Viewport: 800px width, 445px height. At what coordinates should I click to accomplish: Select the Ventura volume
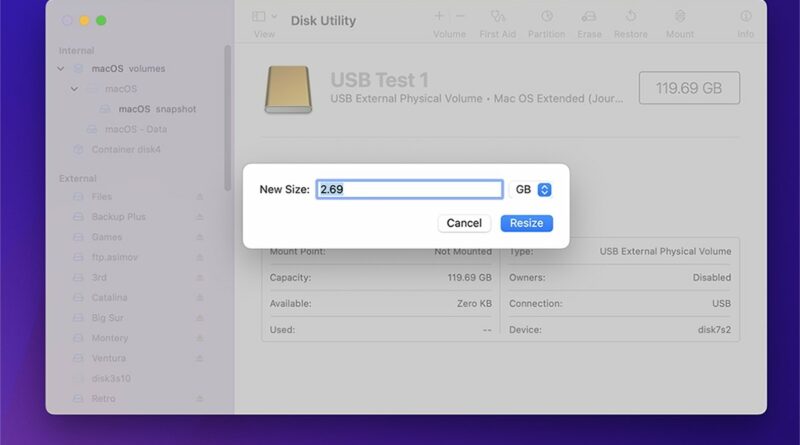109,358
